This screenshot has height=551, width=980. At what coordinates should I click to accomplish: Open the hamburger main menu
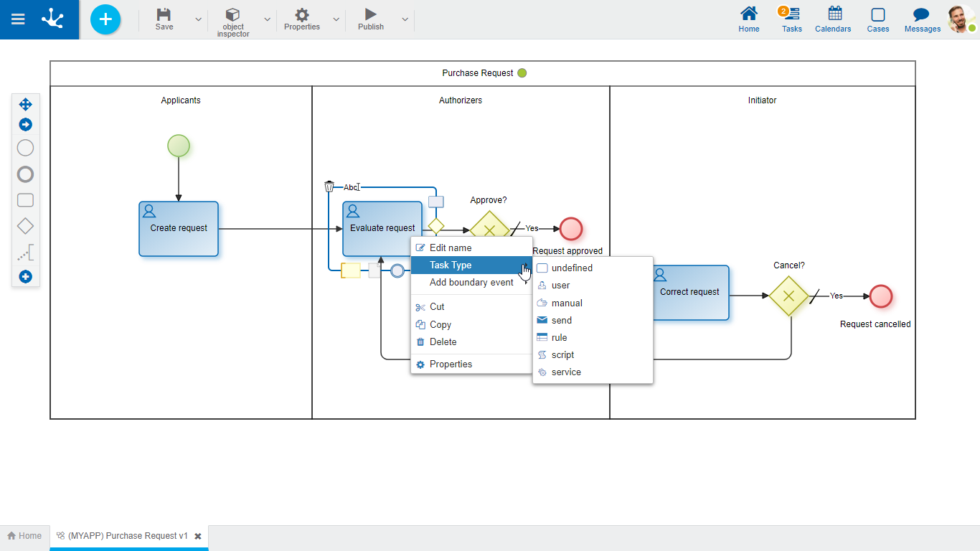pyautogui.click(x=18, y=19)
